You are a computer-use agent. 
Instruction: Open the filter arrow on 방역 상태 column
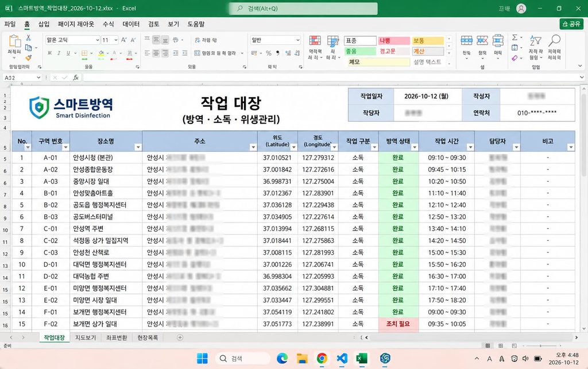coord(415,147)
